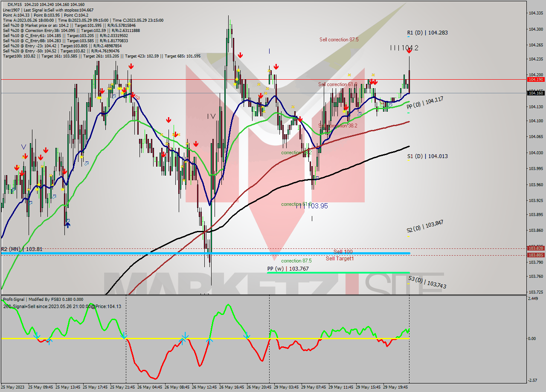
Task: Click the 'R2 (MN) | 103.81' monthly label
Action: pyautogui.click(x=22, y=249)
